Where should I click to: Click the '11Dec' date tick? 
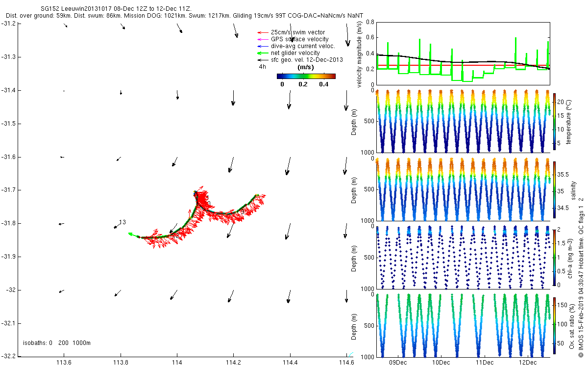484,363
